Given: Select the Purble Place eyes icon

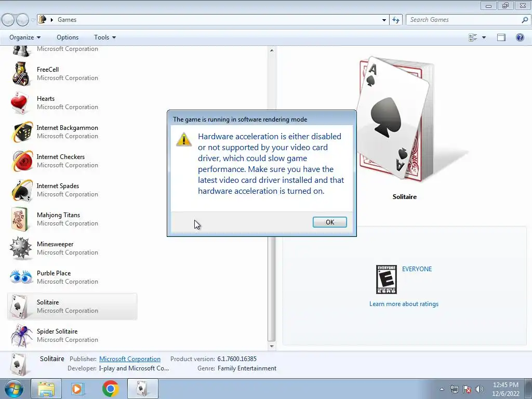Looking at the screenshot, I should 21,277.
